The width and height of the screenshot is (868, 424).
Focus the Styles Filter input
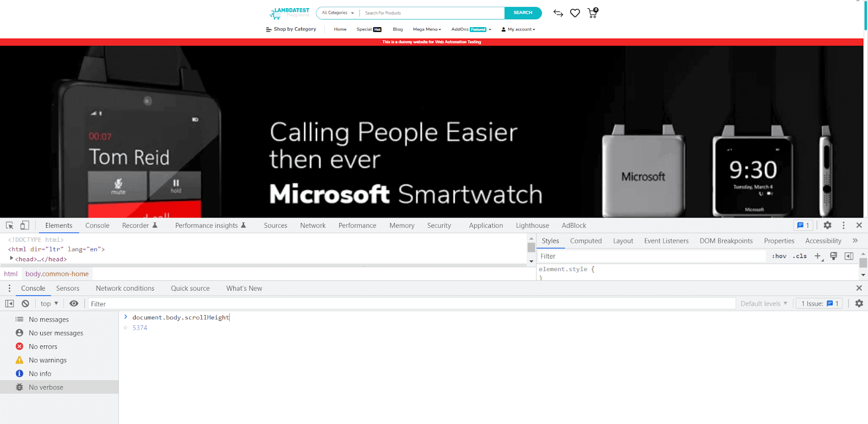pos(651,256)
